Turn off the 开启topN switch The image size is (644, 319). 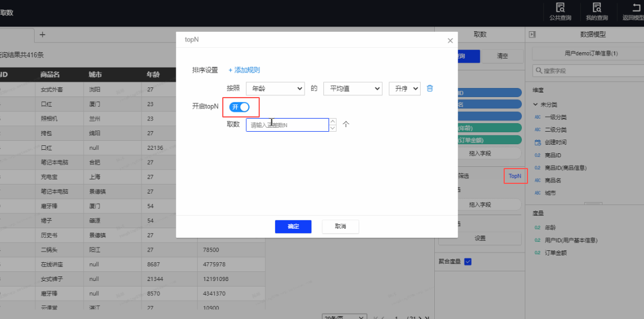pos(239,107)
